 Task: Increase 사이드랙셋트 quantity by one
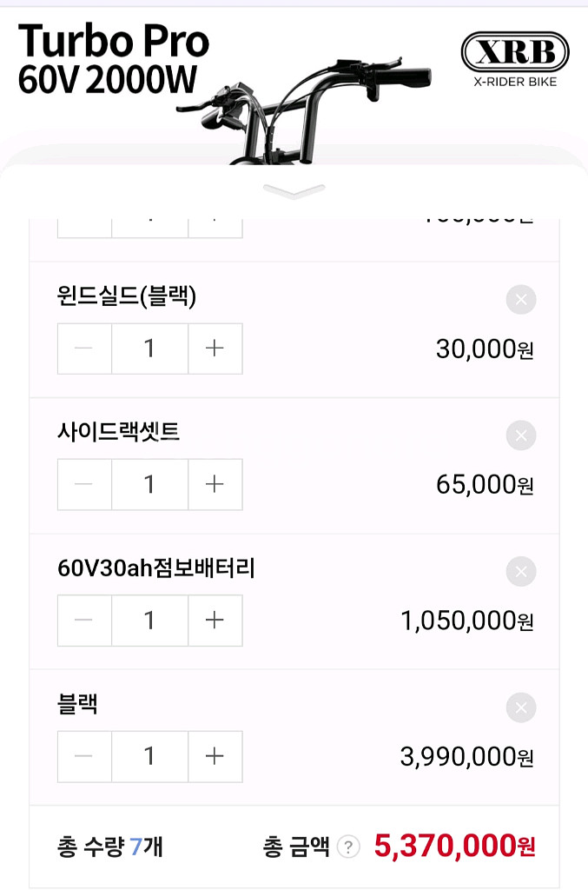[215, 484]
